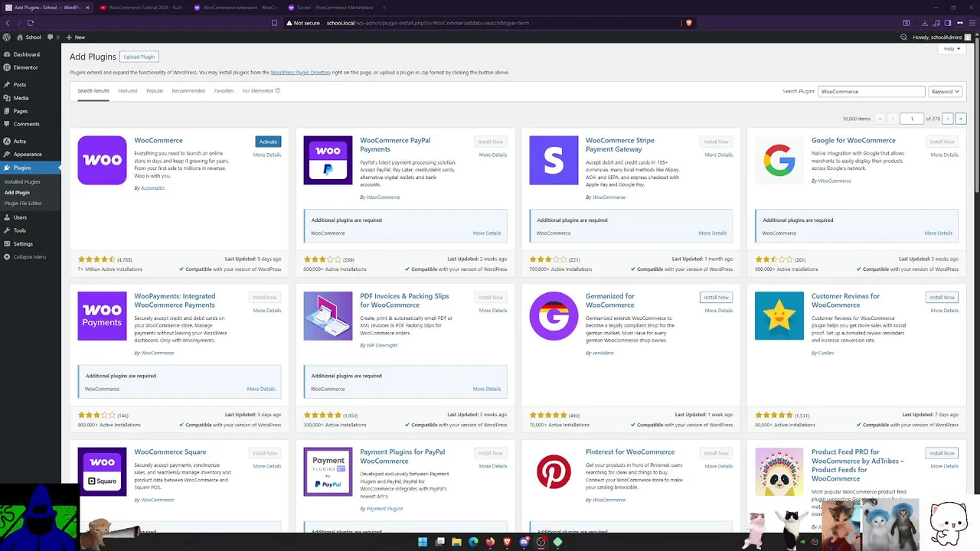
Task: Click the Search Plugins input field
Action: pos(871,91)
